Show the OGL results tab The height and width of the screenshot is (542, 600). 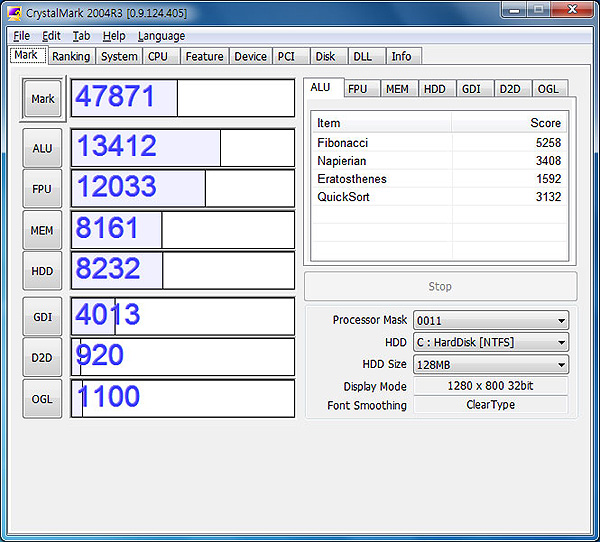(x=548, y=89)
